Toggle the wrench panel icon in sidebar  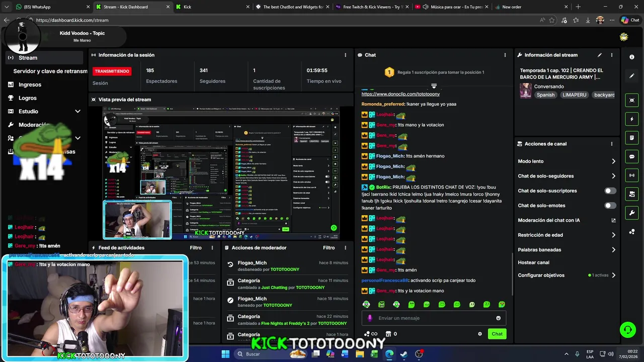point(632,213)
